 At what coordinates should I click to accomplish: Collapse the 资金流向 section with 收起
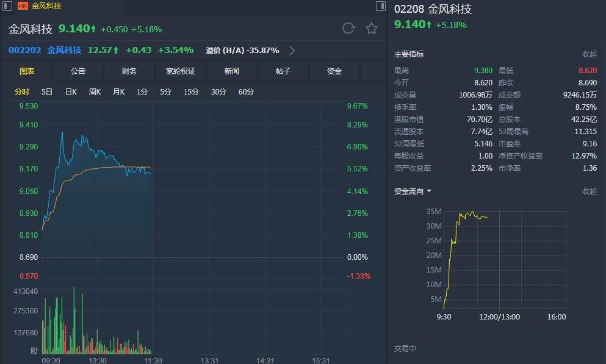pos(590,191)
